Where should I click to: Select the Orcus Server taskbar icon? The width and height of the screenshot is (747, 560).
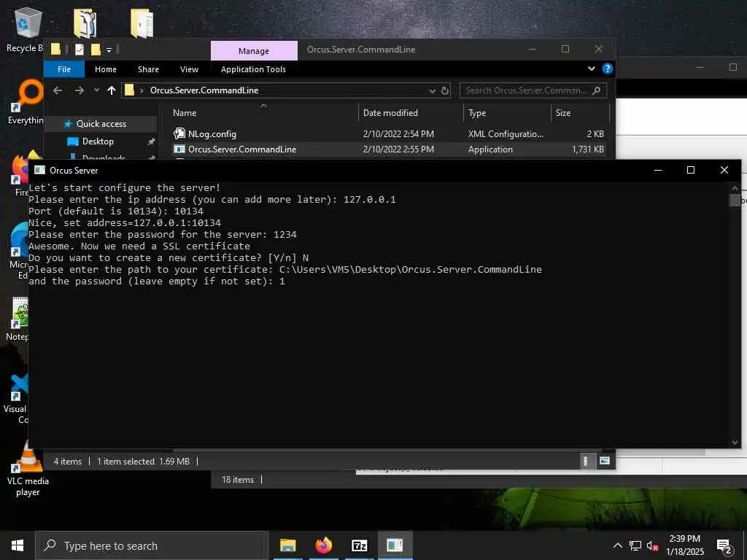tap(395, 545)
